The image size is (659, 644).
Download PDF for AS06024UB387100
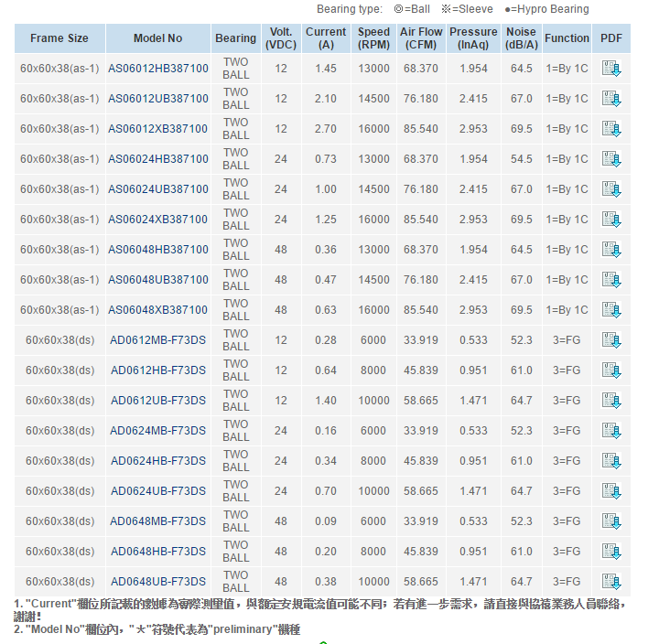(x=611, y=189)
